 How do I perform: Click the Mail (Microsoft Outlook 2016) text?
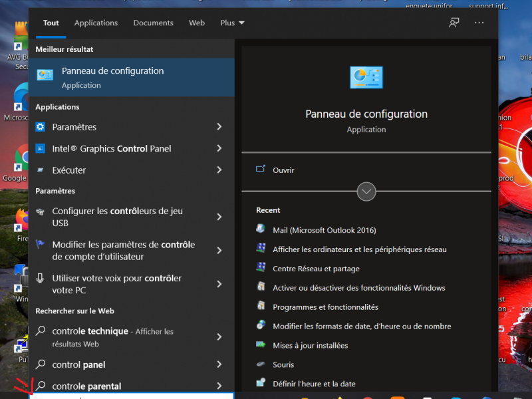point(325,230)
